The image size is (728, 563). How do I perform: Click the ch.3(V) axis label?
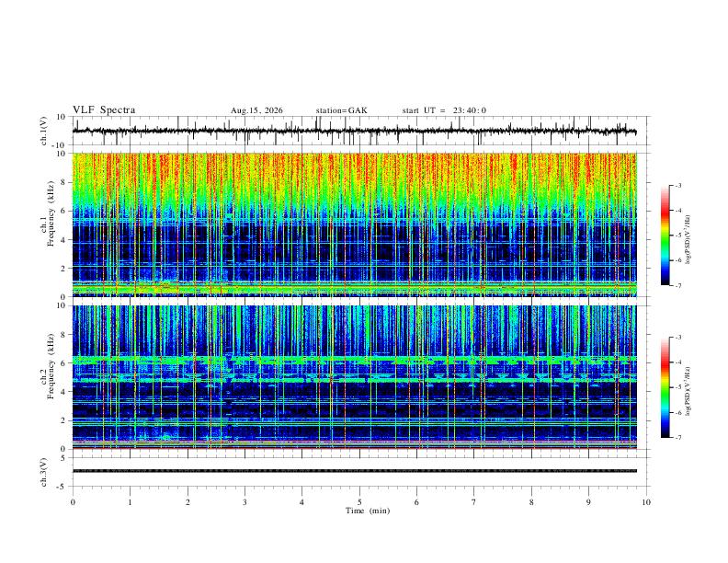[44, 473]
